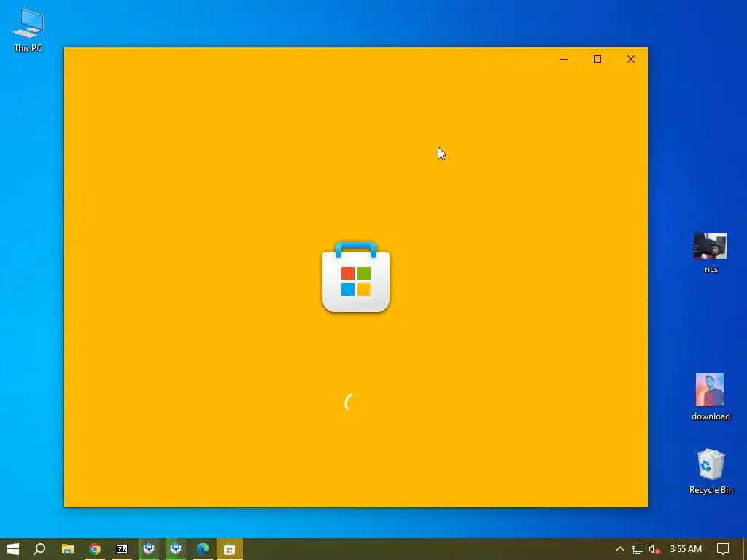Click the muted volume speaker icon
747x560 pixels.
[654, 549]
